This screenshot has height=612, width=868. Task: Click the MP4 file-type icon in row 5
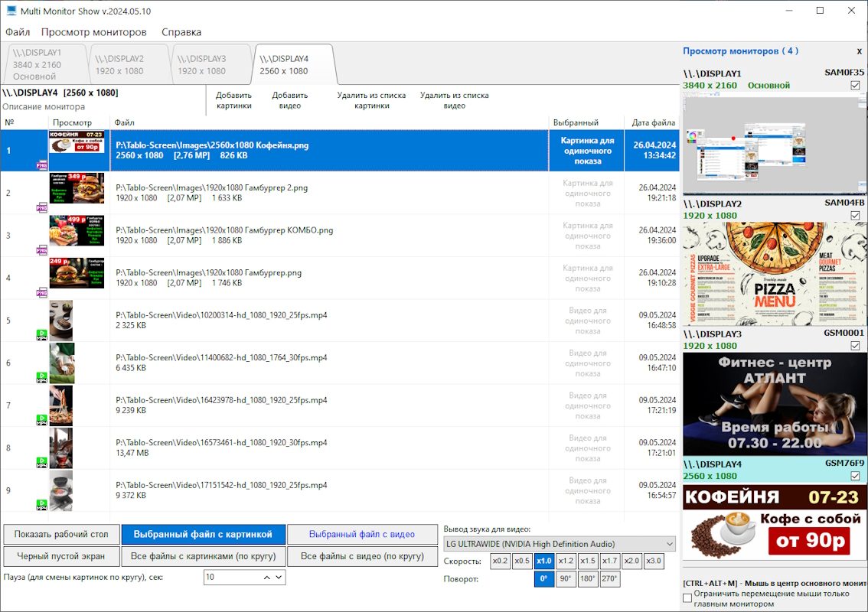pos(41,334)
